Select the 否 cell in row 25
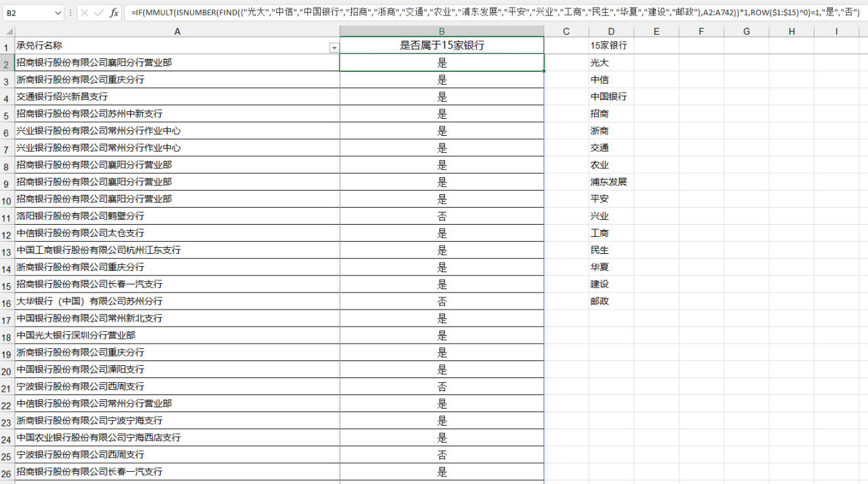868x484 pixels. [x=441, y=454]
